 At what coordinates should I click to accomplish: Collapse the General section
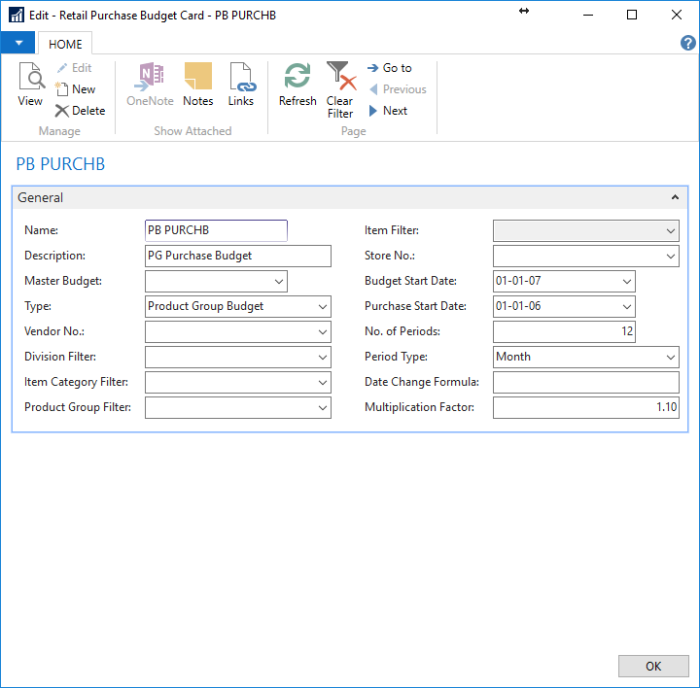click(x=675, y=197)
